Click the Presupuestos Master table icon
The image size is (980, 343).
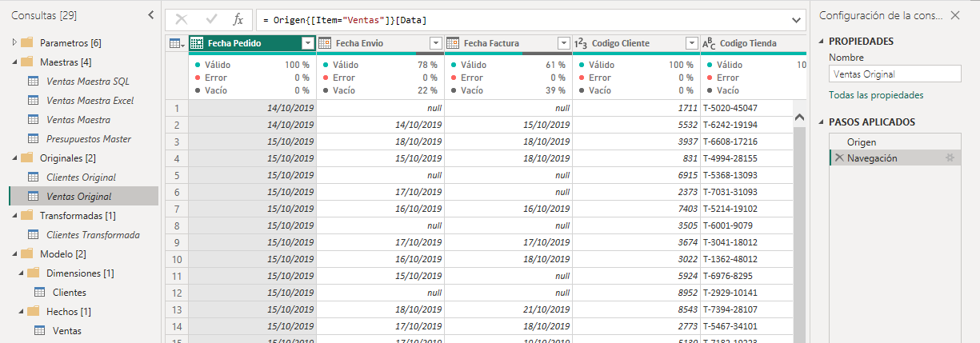(34, 138)
